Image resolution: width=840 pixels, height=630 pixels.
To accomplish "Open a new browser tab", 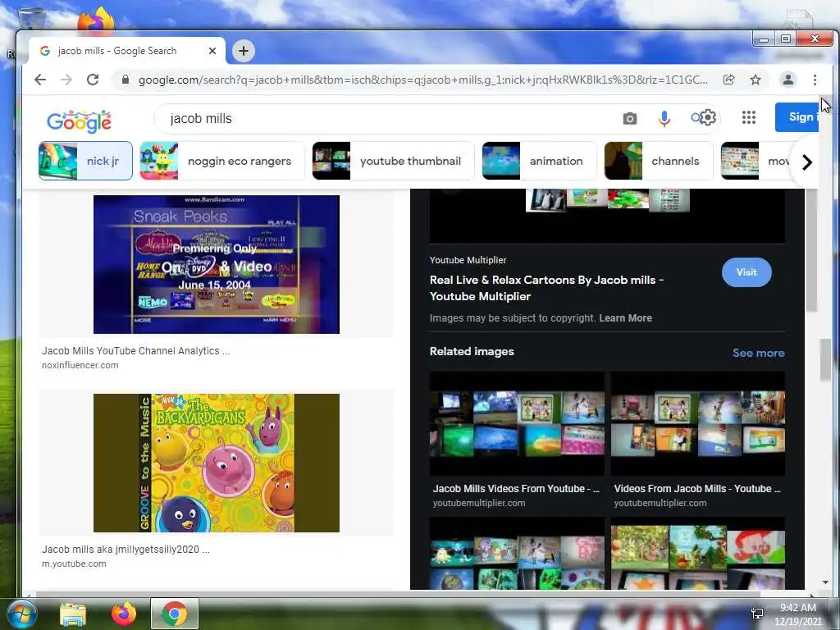I will coord(243,51).
